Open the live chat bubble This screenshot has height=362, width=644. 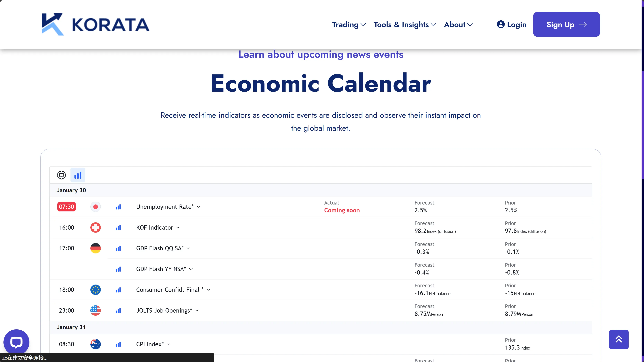[16, 342]
